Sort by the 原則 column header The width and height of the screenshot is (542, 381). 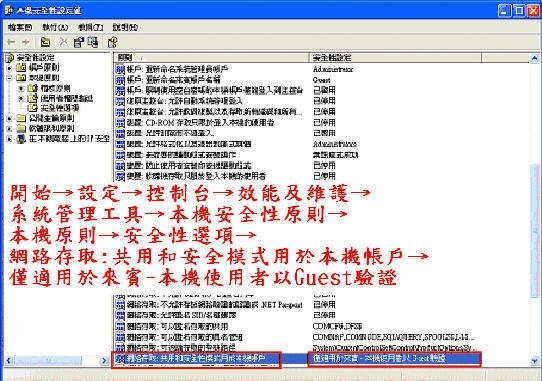pos(211,57)
